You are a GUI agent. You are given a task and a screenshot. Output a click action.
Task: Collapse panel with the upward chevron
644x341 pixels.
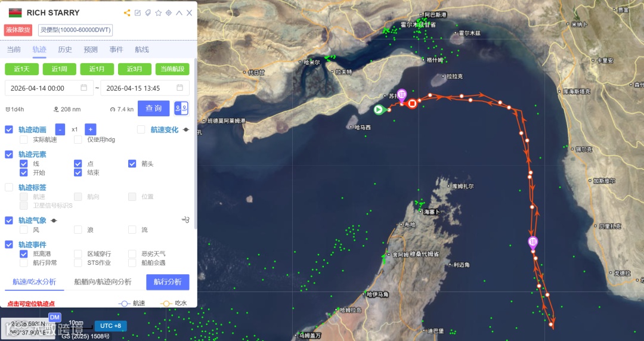[x=179, y=13]
